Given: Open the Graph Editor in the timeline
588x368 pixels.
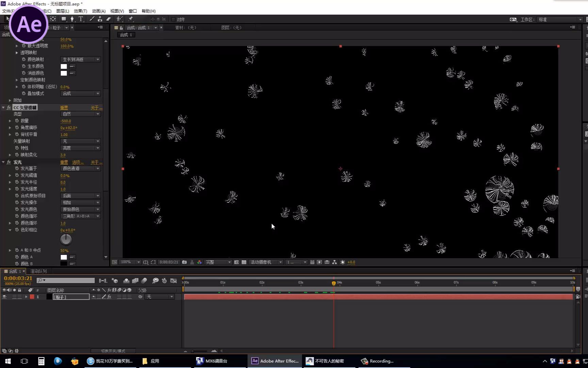Looking at the screenshot, I should tap(174, 280).
